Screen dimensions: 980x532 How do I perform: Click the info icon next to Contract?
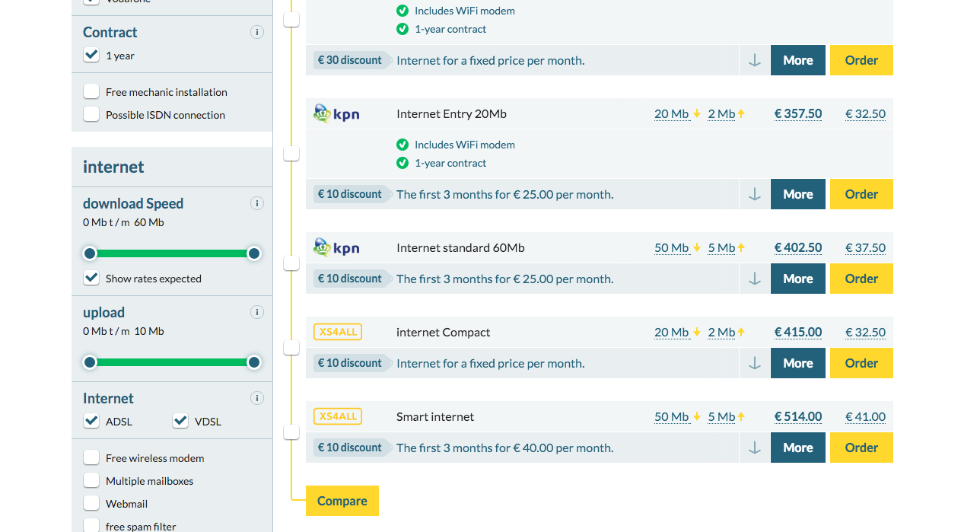(257, 32)
